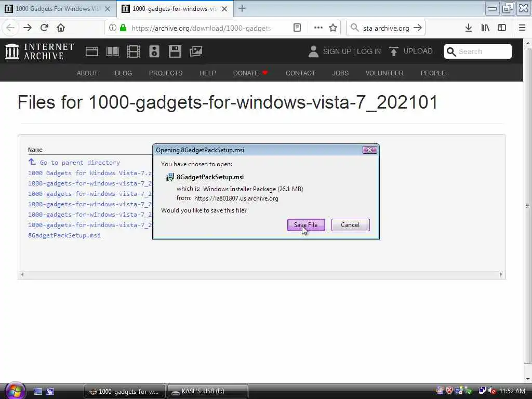Image resolution: width=532 pixels, height=399 pixels.
Task: Open the Windows Start orb
Action: [x=15, y=391]
